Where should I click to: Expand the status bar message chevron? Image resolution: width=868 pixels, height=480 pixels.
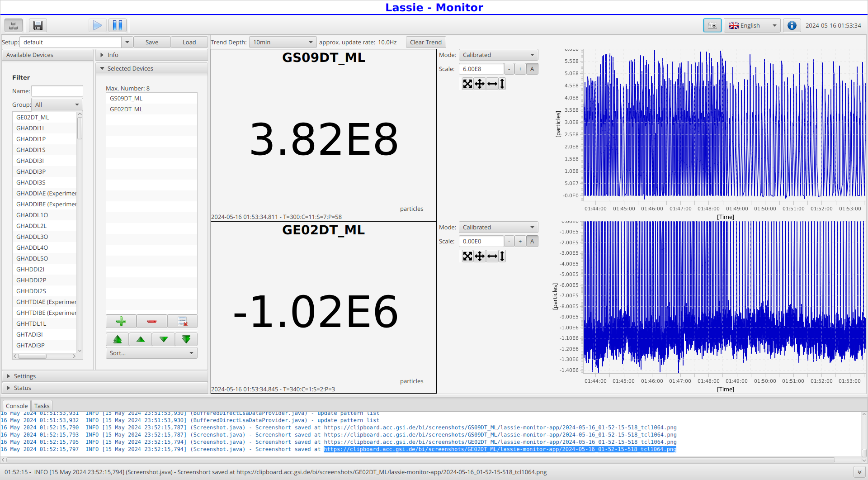(x=859, y=472)
